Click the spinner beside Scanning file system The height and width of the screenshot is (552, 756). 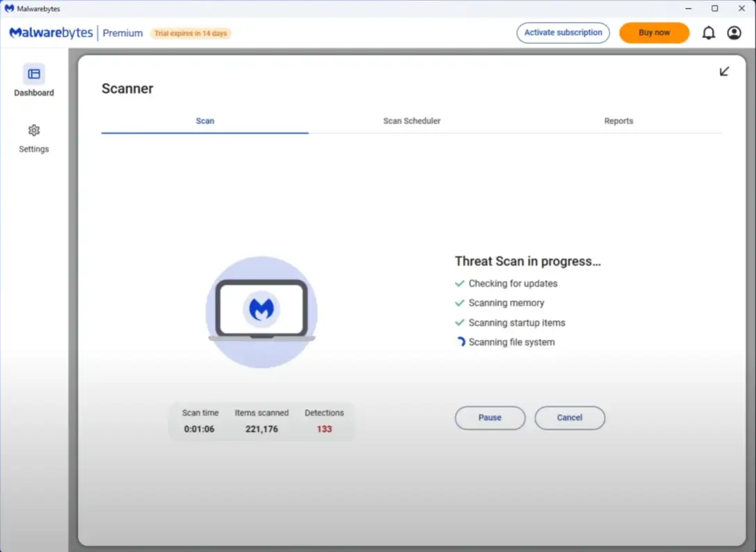(x=460, y=342)
